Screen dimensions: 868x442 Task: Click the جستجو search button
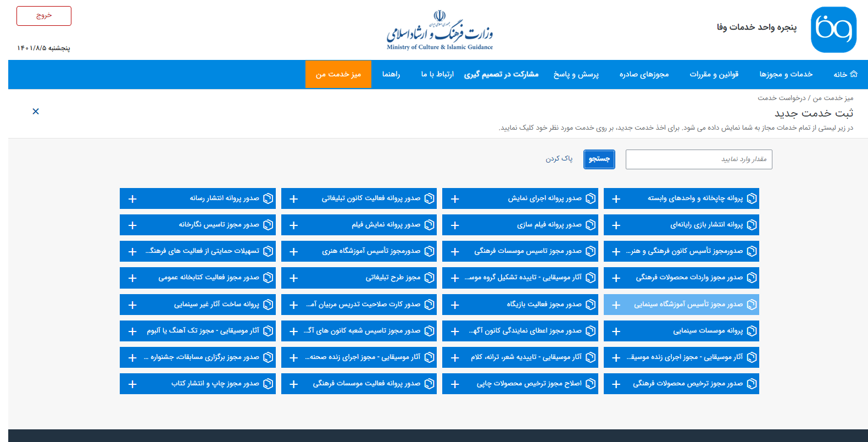(x=599, y=159)
